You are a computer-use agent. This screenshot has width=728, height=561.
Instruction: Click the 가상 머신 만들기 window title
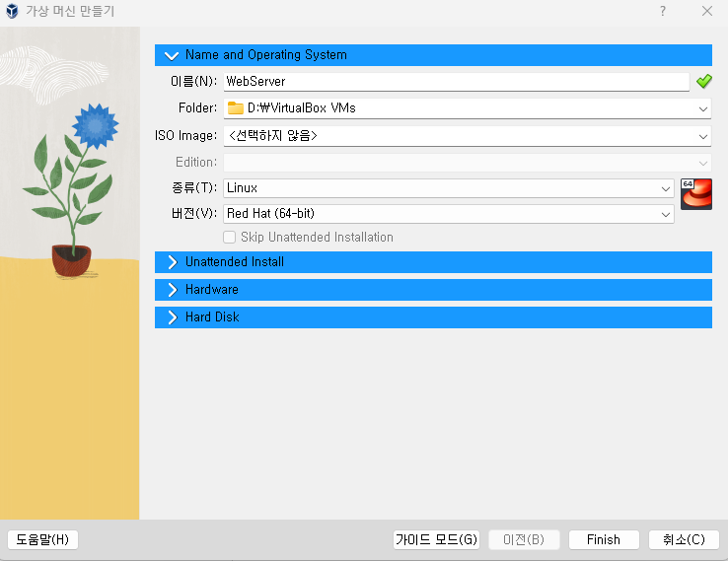pos(70,11)
